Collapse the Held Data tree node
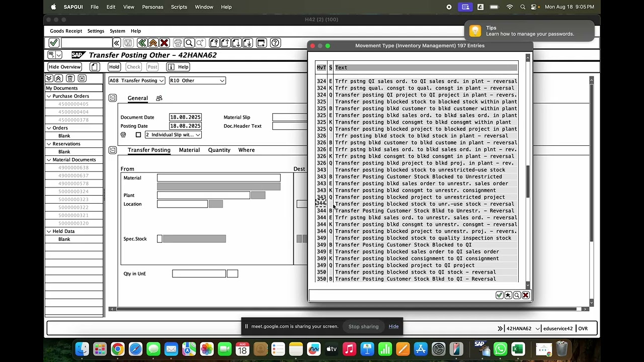 pyautogui.click(x=49, y=231)
